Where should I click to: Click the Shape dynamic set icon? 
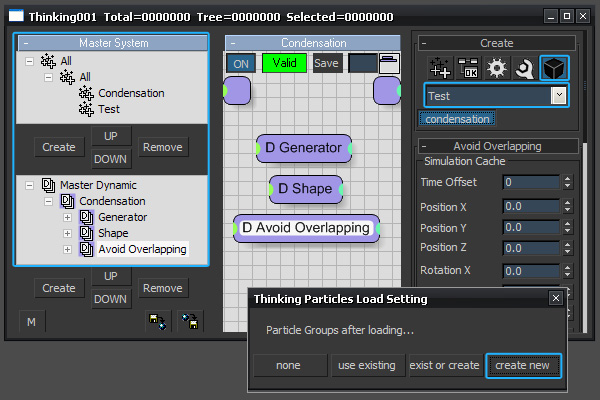(86, 233)
